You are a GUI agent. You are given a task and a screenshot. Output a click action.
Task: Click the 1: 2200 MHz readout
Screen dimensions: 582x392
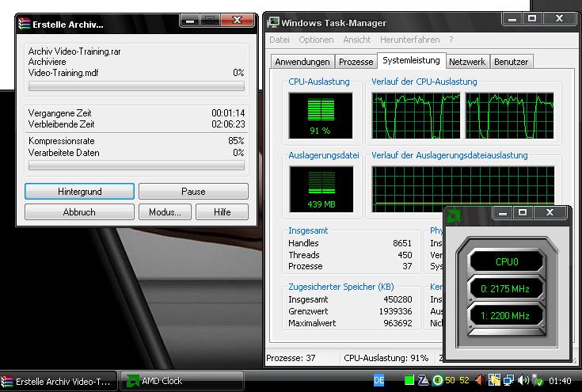click(x=505, y=315)
